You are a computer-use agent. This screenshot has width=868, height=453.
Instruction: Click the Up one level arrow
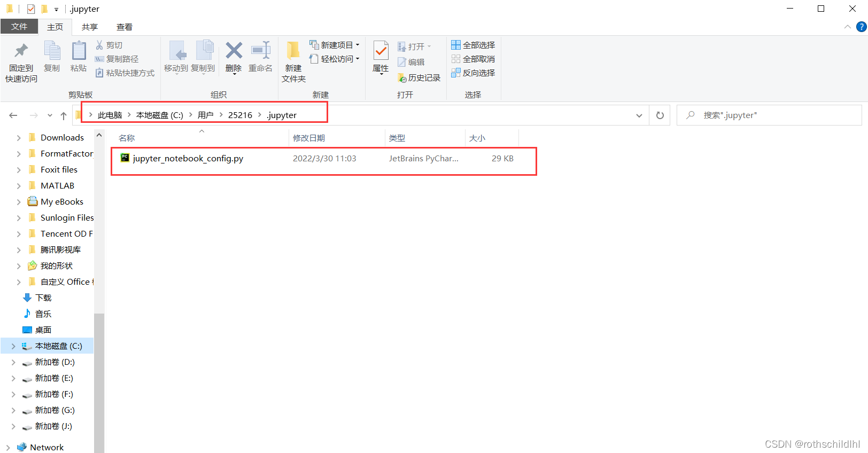point(64,115)
